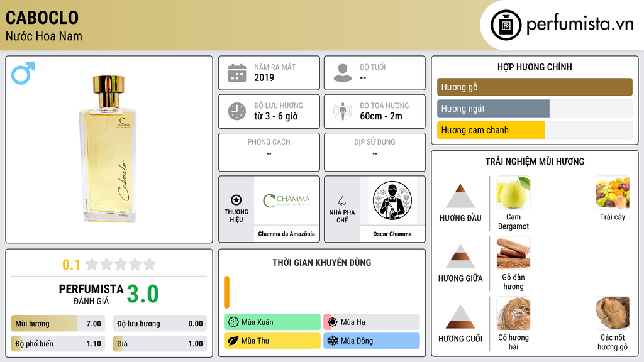Click the male gender symbol icon
The image size is (644, 362).
click(23, 73)
